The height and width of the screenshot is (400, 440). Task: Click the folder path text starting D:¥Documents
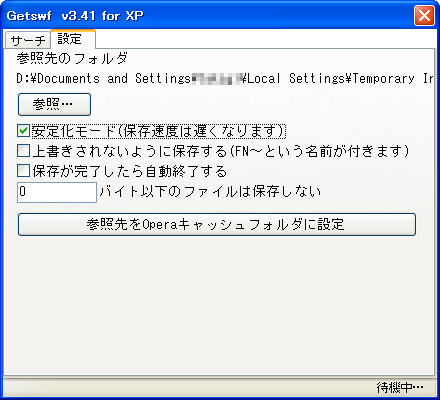225,78
